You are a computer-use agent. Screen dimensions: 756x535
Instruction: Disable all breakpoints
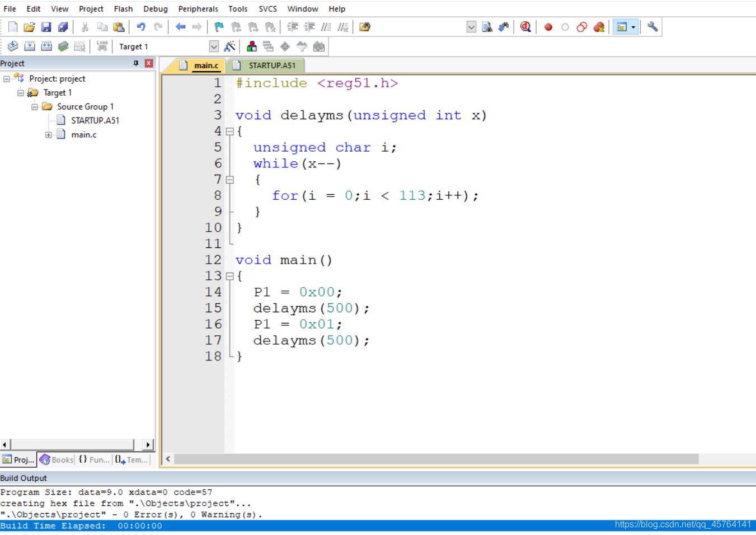582,27
